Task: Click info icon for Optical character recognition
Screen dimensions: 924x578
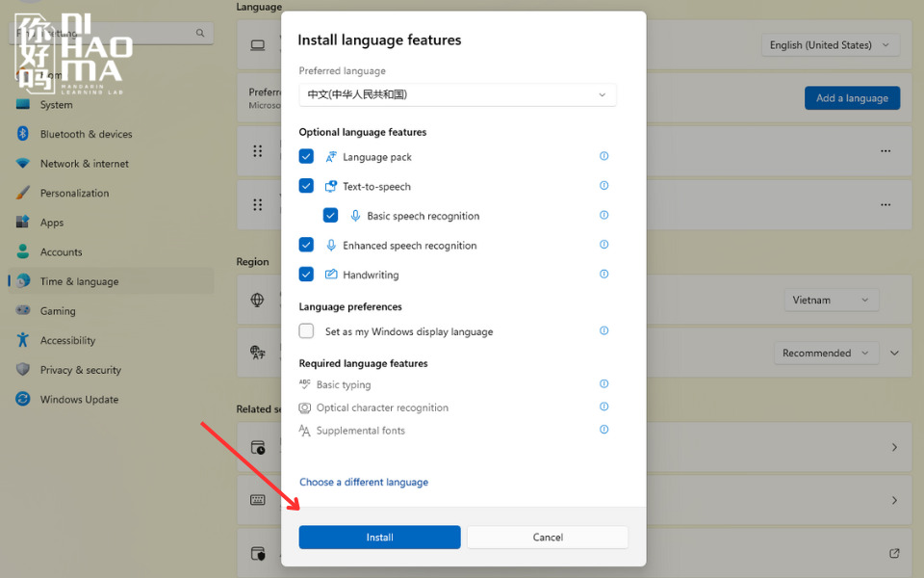Action: pyautogui.click(x=604, y=407)
